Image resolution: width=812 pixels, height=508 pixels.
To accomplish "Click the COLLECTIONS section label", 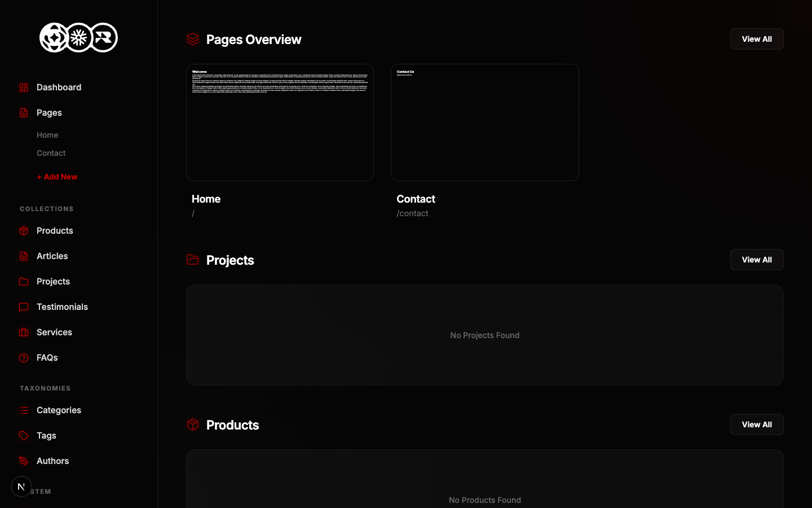I will [x=47, y=209].
